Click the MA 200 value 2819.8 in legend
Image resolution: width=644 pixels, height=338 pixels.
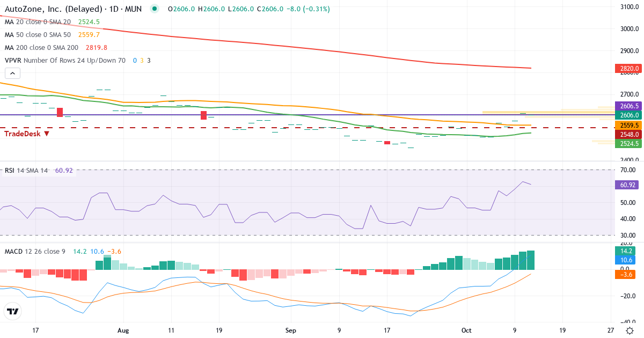(96, 48)
